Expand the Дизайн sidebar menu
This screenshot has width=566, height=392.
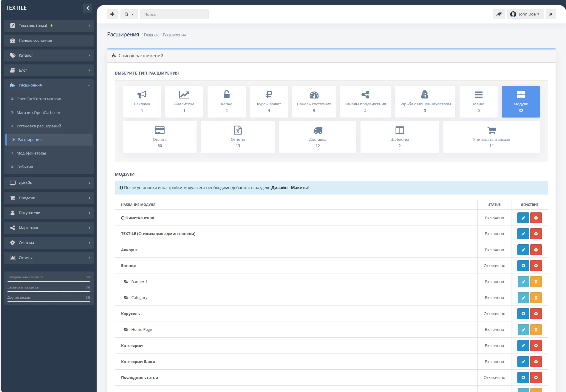[x=49, y=183]
